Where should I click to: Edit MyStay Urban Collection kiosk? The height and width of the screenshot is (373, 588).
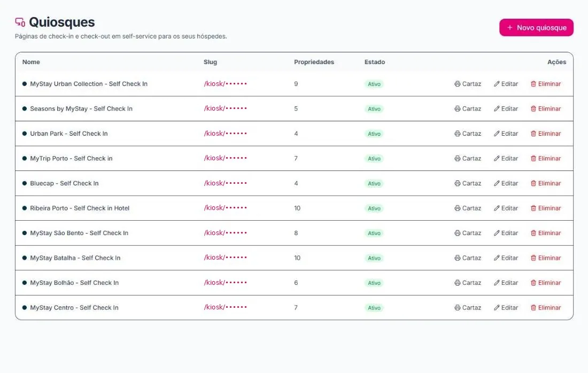[x=506, y=84]
